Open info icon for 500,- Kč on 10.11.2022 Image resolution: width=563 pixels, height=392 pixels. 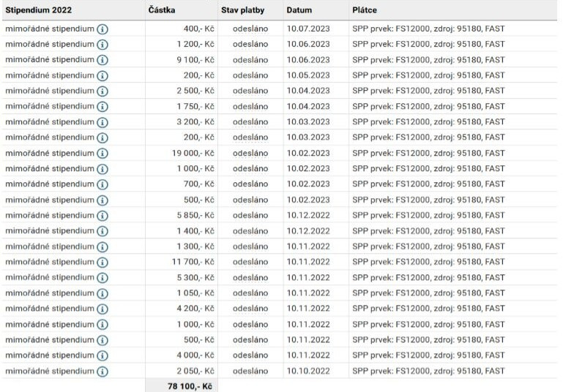click(x=102, y=340)
